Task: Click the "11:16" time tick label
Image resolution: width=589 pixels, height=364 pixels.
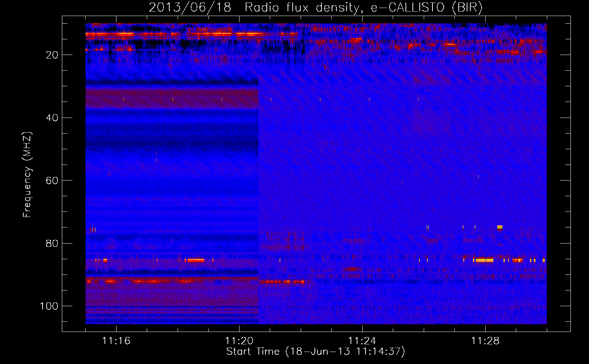Action: [x=116, y=341]
